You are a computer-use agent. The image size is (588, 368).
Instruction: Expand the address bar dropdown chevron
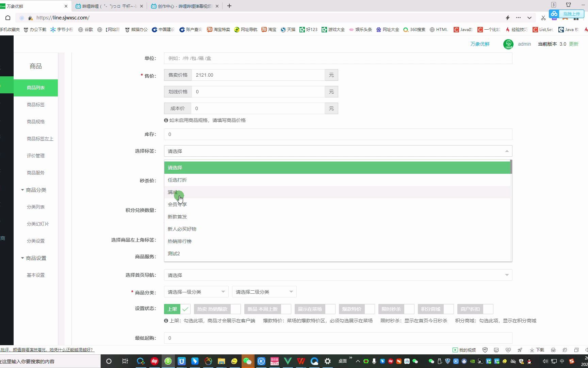click(529, 18)
